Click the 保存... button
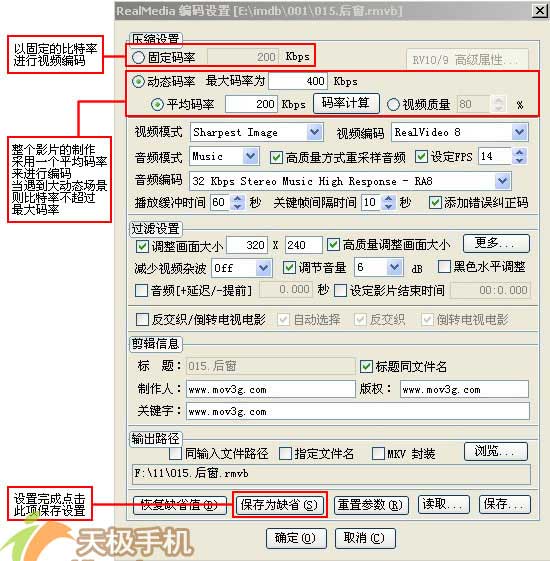This screenshot has width=550, height=561. 505,504
